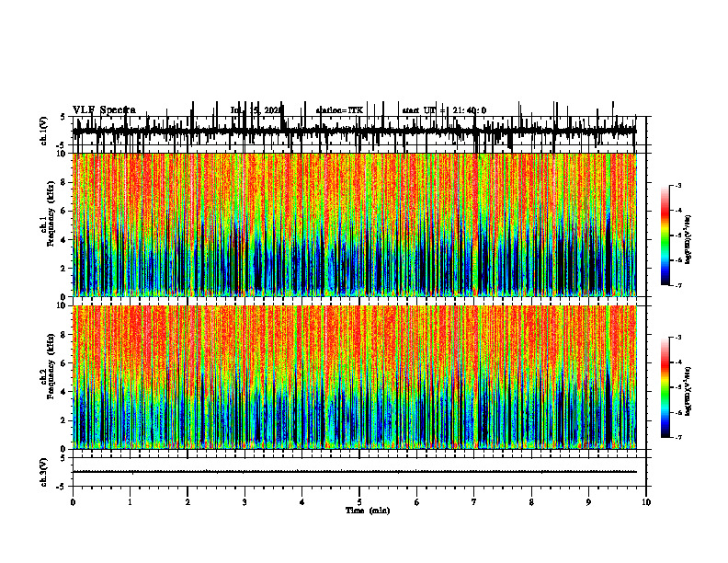Screen dimensions: 728x563
Task: Click time axis tick label 5
Action: (x=359, y=502)
